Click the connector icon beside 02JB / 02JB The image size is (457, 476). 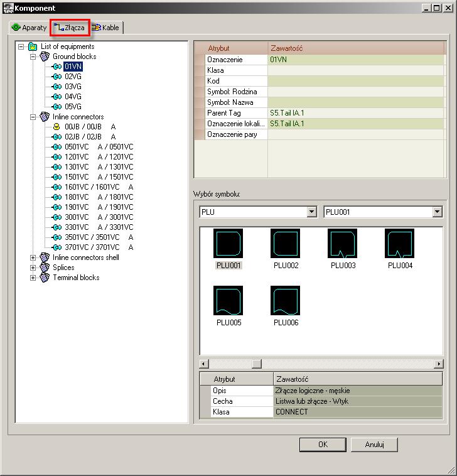[x=56, y=137]
